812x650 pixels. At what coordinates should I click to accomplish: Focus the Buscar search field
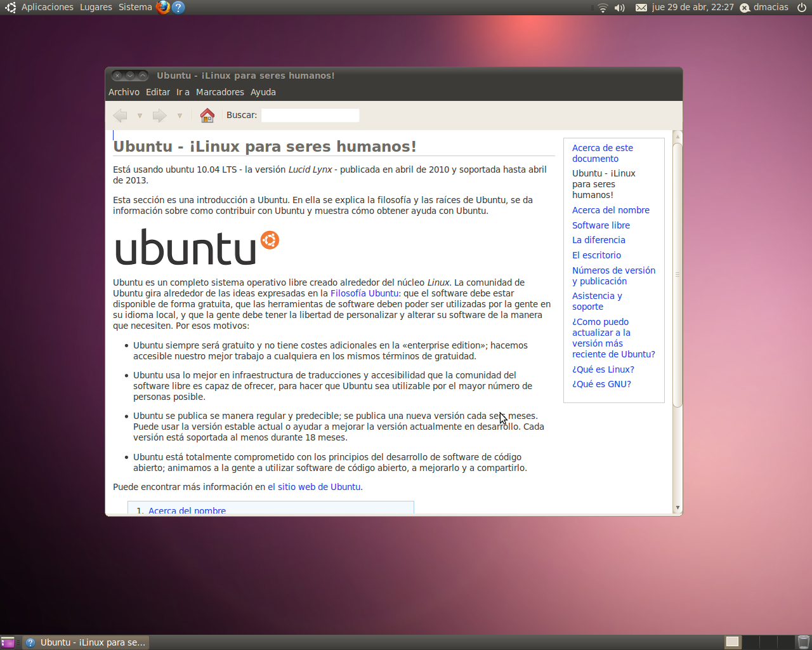pos(310,115)
